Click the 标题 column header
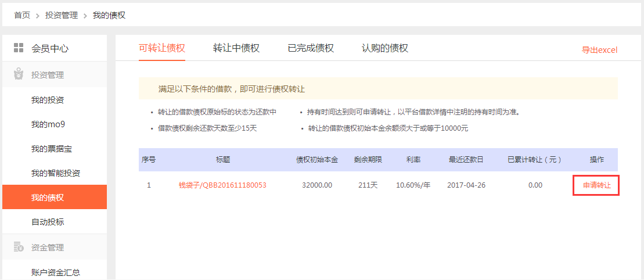This screenshot has height=280, width=644. pyautogui.click(x=222, y=160)
